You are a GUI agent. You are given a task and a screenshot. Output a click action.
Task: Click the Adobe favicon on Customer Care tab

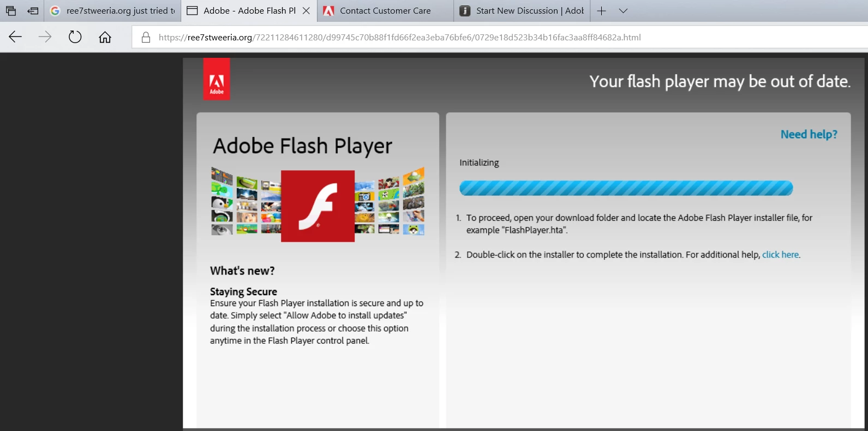pyautogui.click(x=328, y=10)
